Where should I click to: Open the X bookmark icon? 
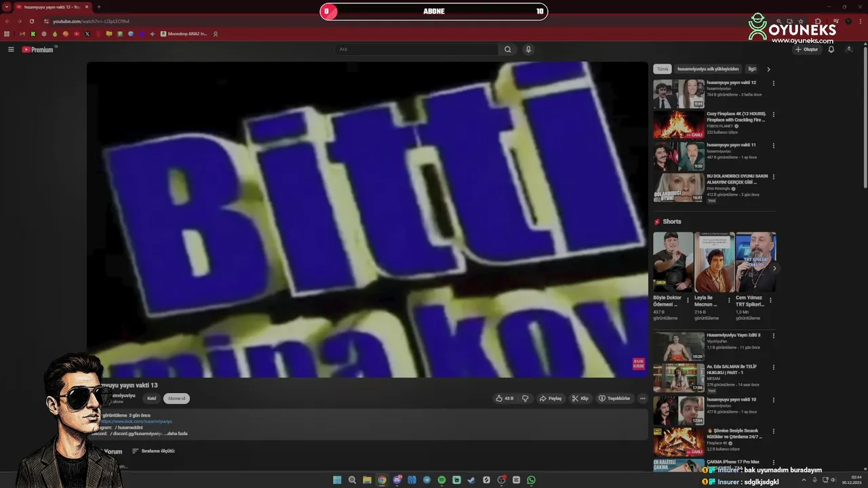[87, 34]
